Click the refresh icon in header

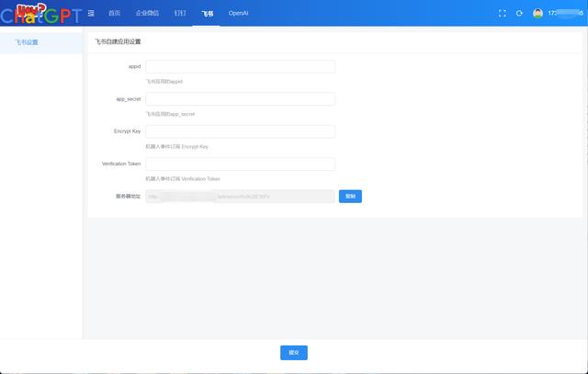[519, 13]
